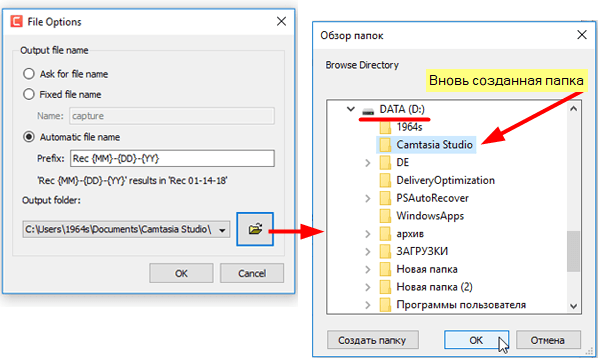Click the Camtasia logo in File Options title
The width and height of the screenshot is (600, 361).
point(16,21)
